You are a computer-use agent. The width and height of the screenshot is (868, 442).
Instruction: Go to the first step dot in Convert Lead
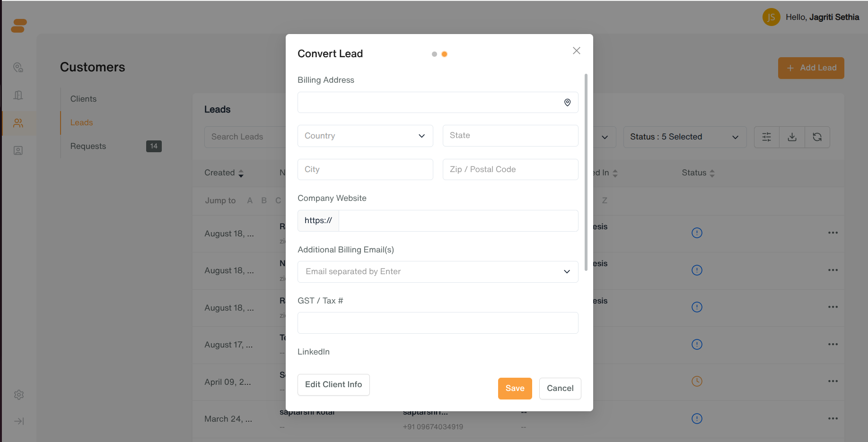click(434, 54)
